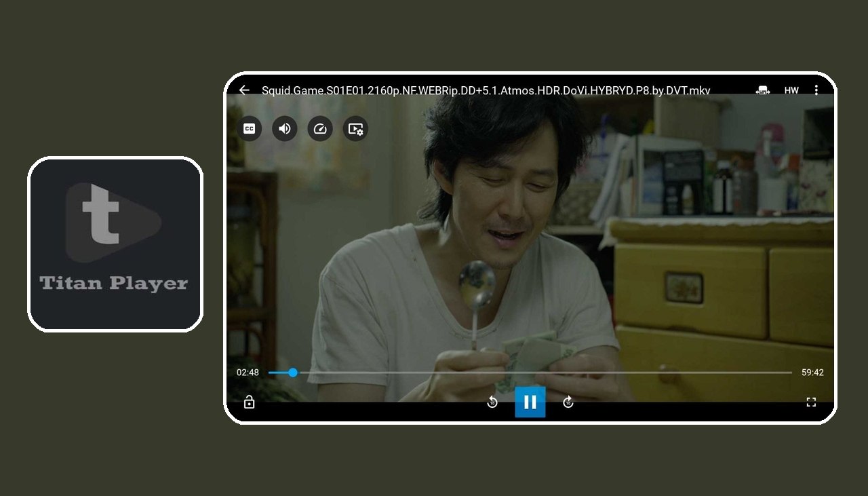Click the blue seek bar handle
The height and width of the screenshot is (496, 868).
click(x=292, y=373)
